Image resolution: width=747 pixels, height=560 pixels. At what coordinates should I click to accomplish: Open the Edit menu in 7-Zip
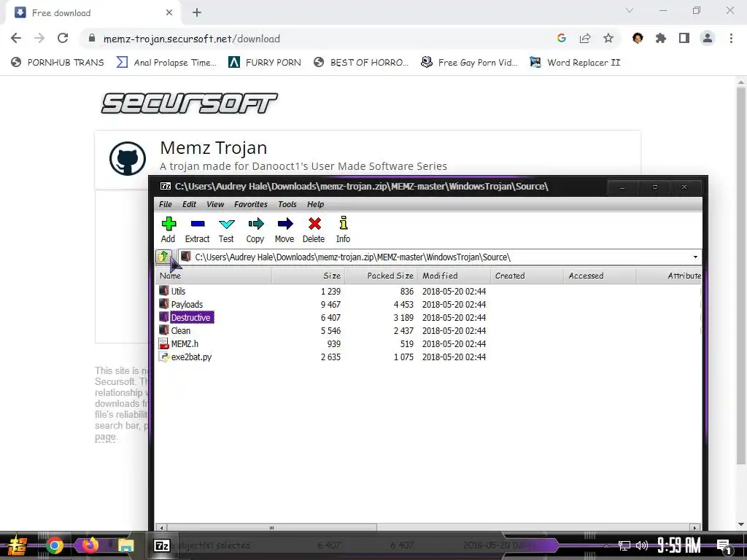click(189, 204)
